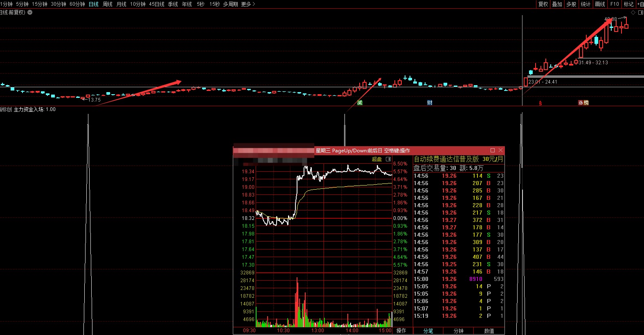Select the 60分钟 period tab

pos(77,4)
